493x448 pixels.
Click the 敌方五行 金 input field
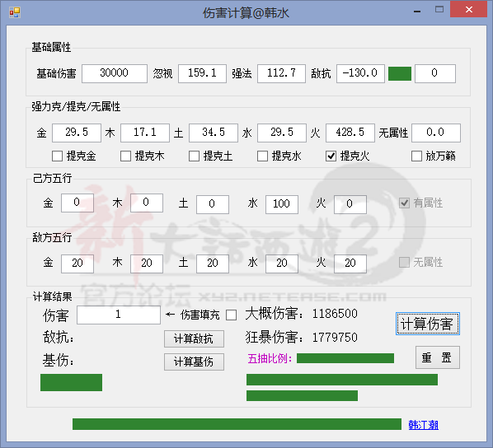(77, 264)
